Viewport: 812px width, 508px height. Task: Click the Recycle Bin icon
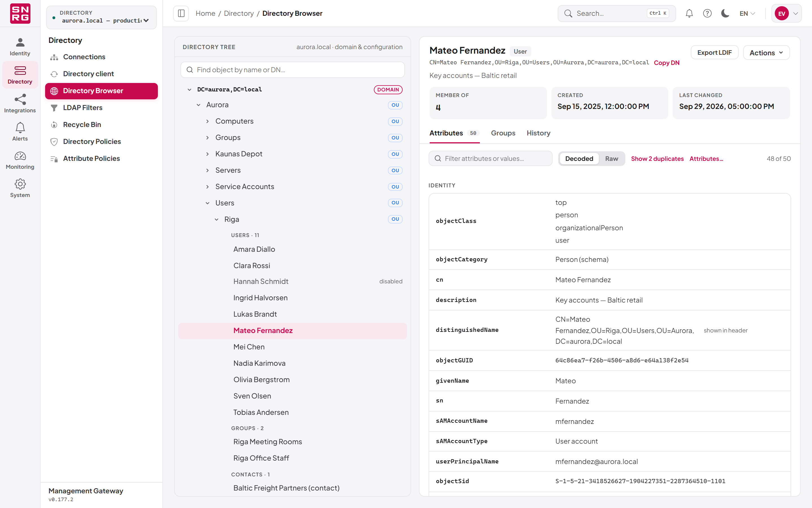pos(54,125)
